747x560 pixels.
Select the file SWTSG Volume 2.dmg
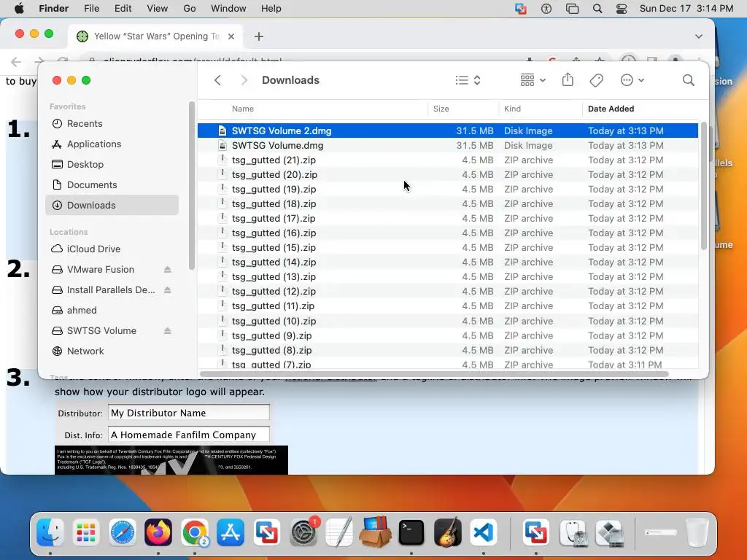[x=448, y=131]
